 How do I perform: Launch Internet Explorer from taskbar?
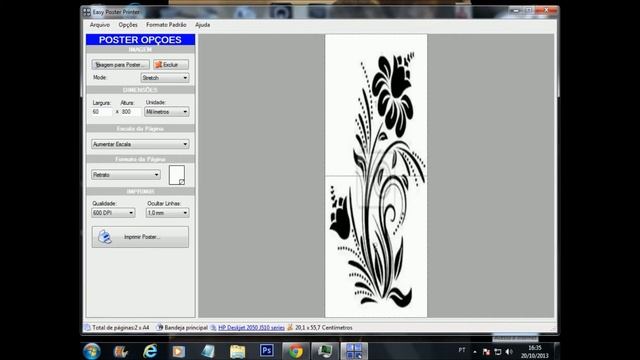150,351
